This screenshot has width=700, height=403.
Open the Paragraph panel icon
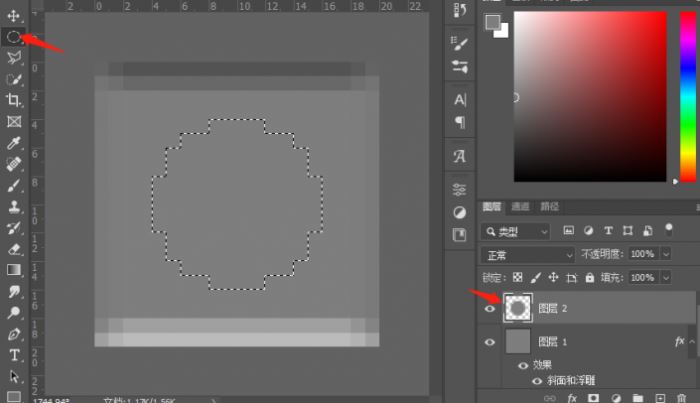[x=459, y=122]
